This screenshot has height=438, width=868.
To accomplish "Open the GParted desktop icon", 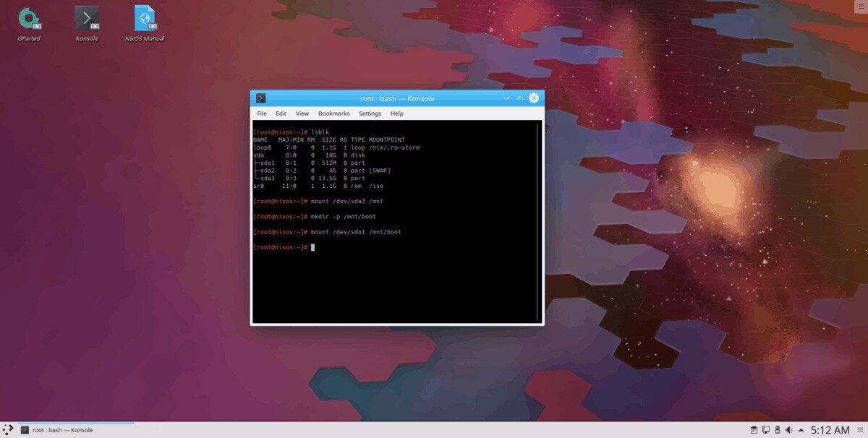I will tap(29, 20).
